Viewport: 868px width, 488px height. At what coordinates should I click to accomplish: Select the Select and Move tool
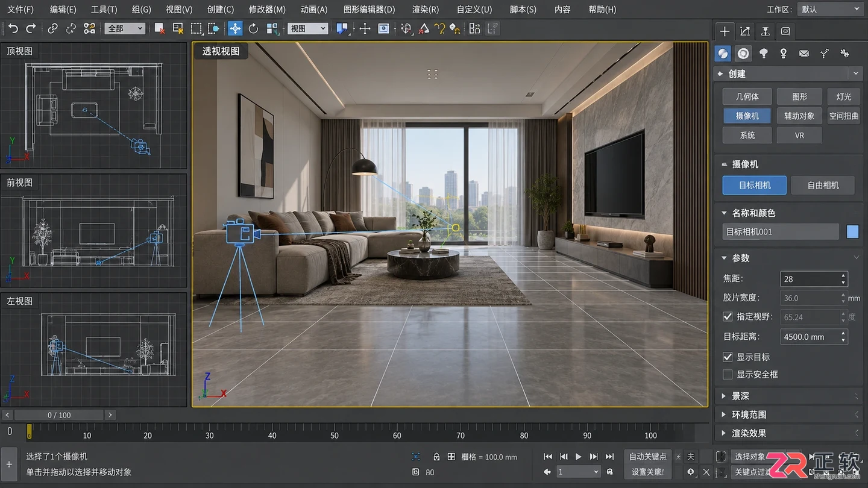coord(235,28)
